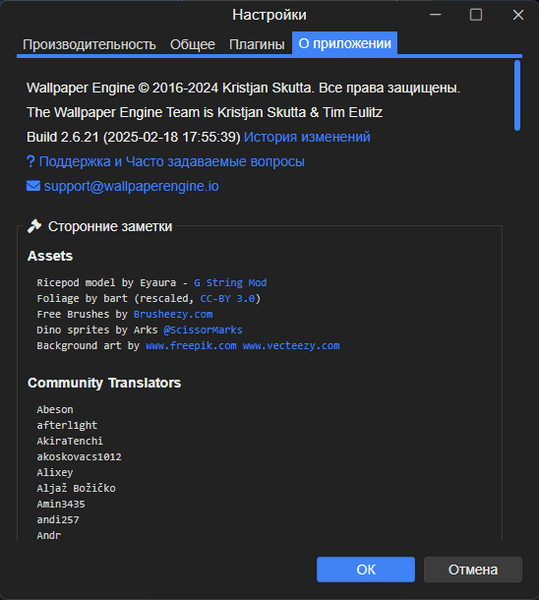
Task: Select the Плагины tab
Action: click(257, 44)
